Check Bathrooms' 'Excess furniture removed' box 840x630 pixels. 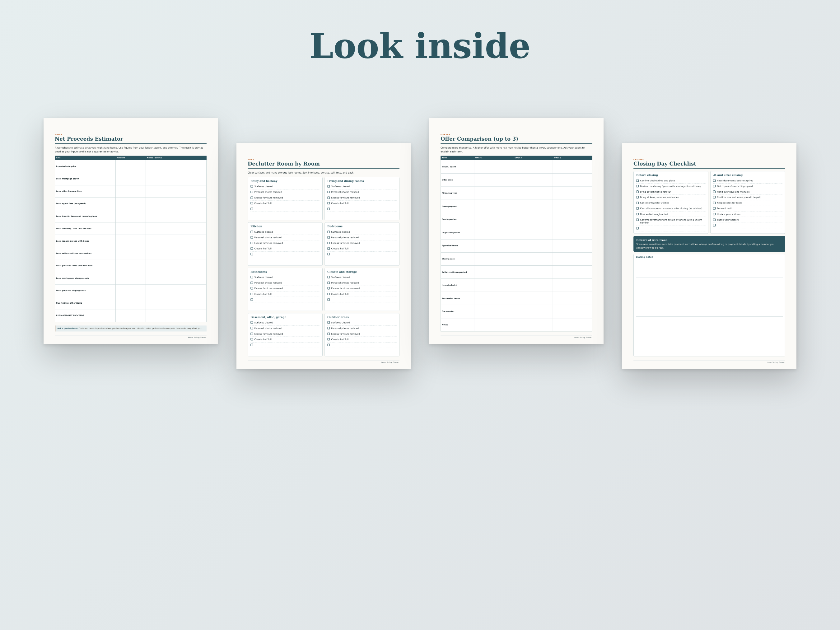251,288
